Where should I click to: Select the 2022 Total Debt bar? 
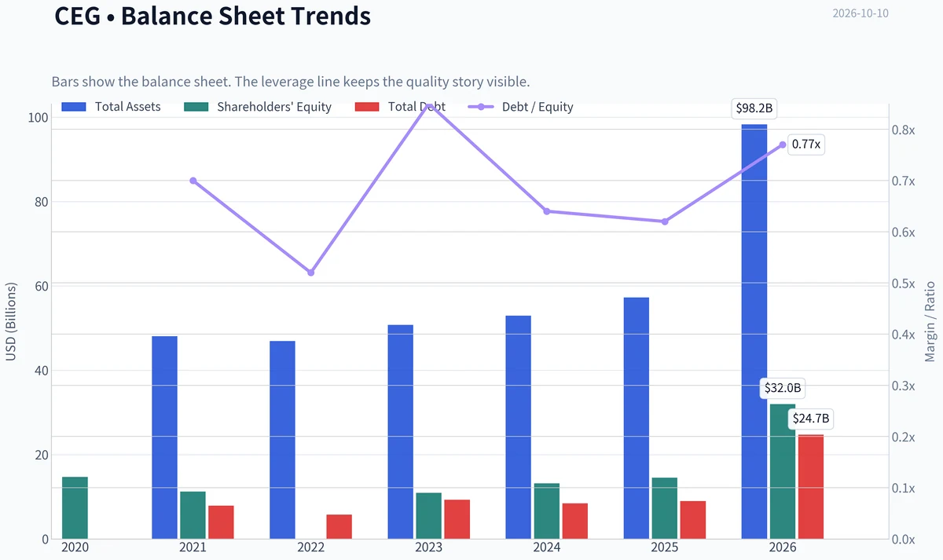pyautogui.click(x=339, y=526)
